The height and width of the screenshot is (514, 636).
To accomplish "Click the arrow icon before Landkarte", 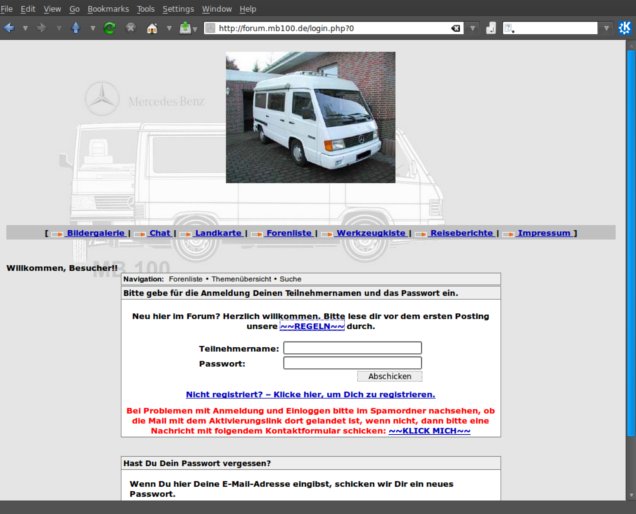I will point(186,234).
